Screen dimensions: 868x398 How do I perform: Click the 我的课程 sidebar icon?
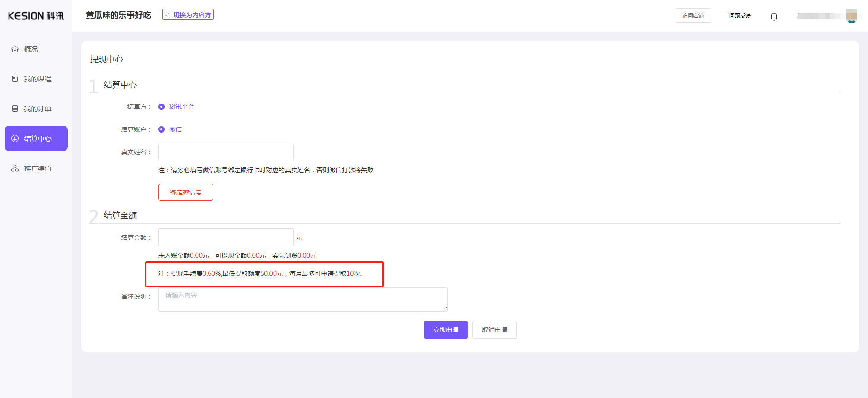pos(15,79)
